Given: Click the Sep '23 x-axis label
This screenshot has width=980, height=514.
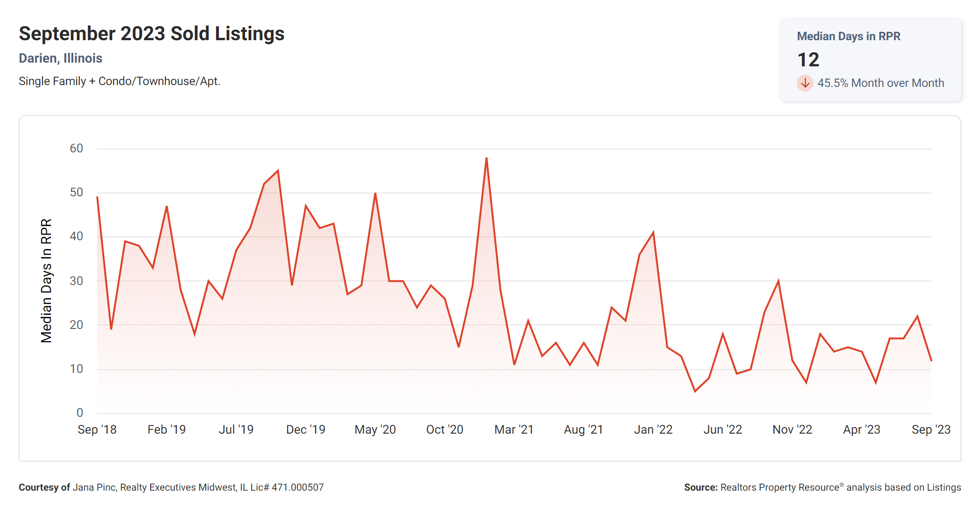Looking at the screenshot, I should (x=930, y=429).
